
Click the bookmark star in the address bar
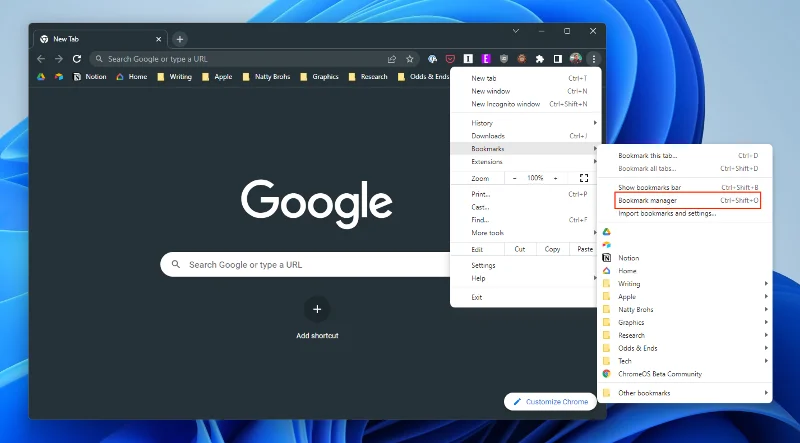click(409, 59)
